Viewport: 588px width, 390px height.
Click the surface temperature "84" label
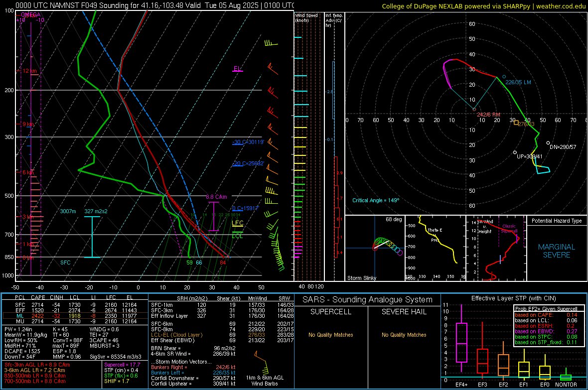pos(223,262)
